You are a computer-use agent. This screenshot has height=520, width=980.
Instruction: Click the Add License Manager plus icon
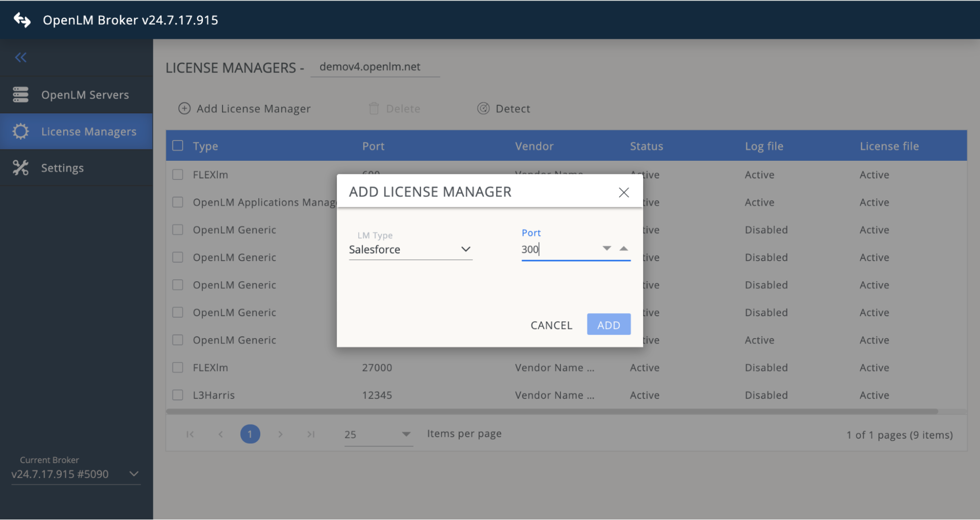(x=184, y=108)
